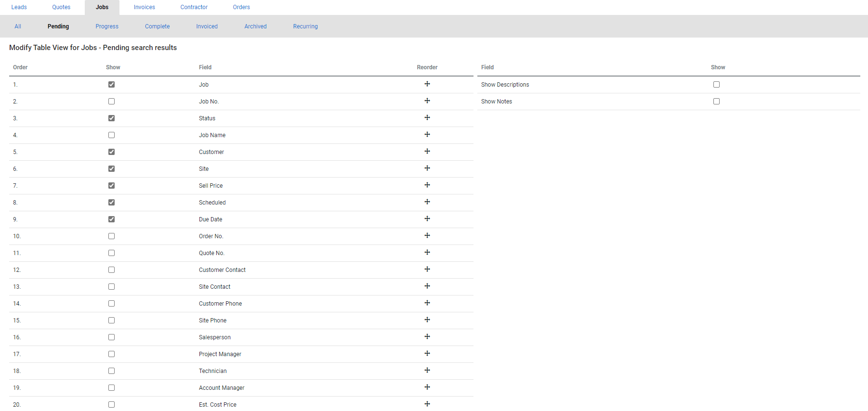Enable the Customer Phone field checkbox
Screen dimensions: 868x411
(112, 303)
